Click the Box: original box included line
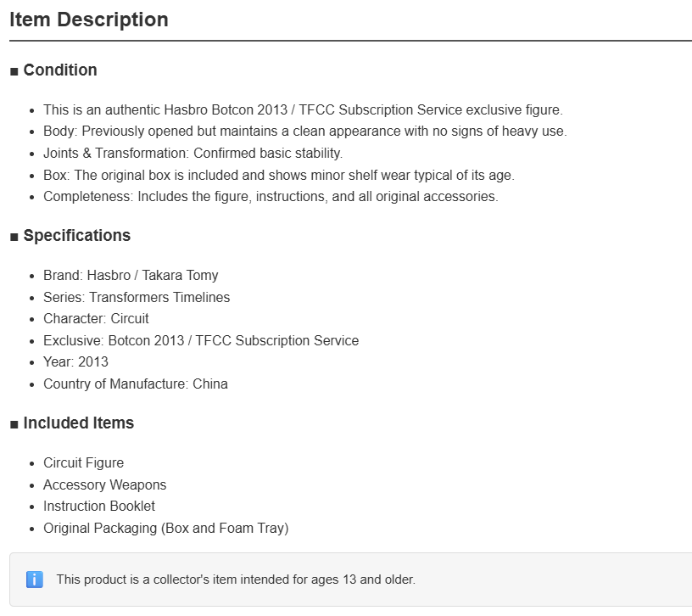Screen dimensions: 692x616 pyautogui.click(x=279, y=176)
